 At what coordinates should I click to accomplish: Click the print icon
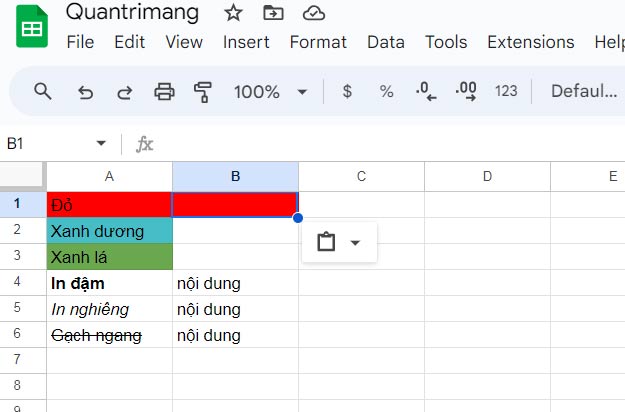(x=164, y=92)
